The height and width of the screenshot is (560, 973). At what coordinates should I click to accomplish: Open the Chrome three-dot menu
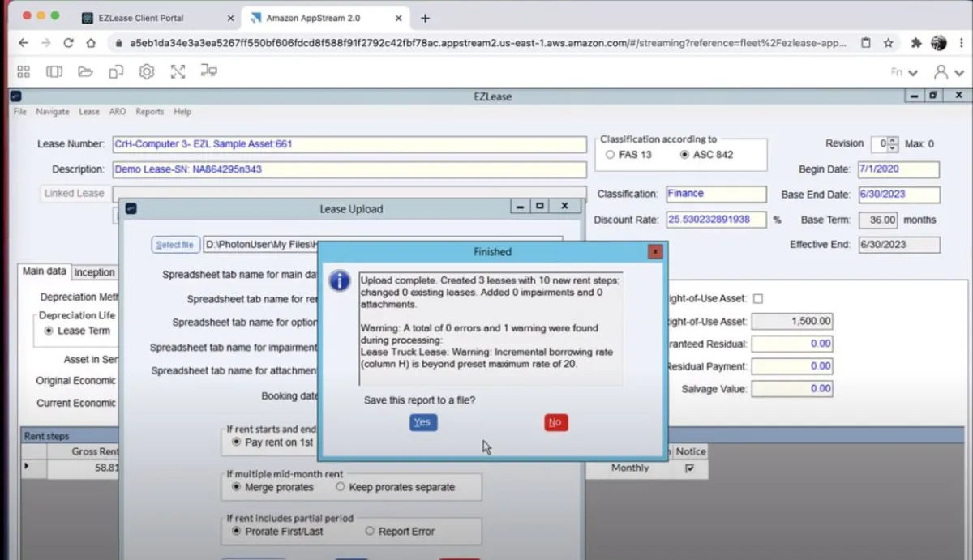961,43
